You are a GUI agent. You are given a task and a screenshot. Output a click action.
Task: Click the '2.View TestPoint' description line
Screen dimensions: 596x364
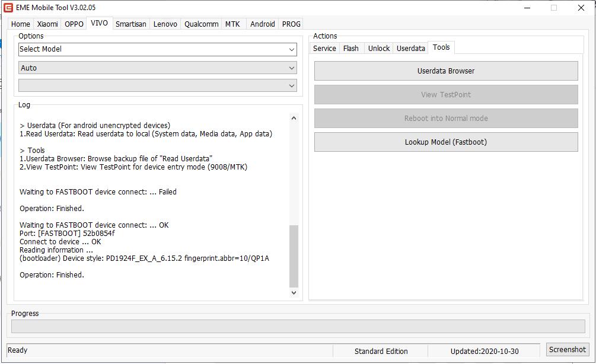pos(133,167)
